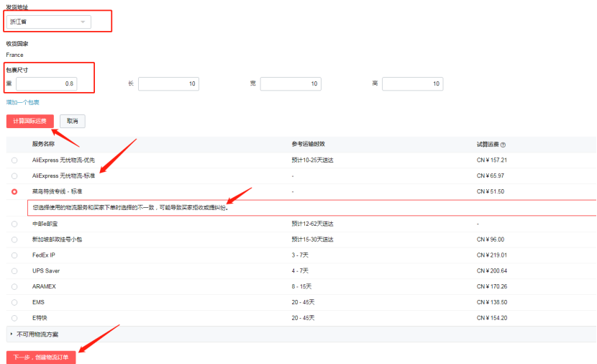Click the CN¥138.50 shipping fee

tap(492, 302)
